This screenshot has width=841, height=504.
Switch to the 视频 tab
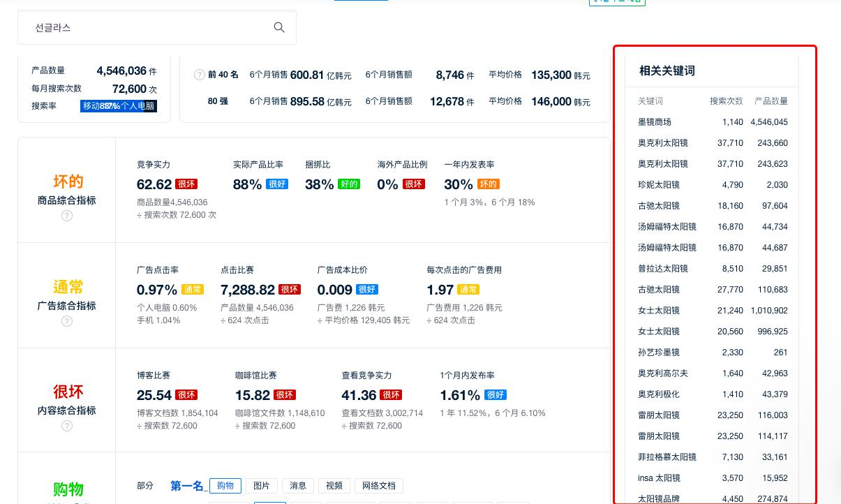pyautogui.click(x=334, y=486)
